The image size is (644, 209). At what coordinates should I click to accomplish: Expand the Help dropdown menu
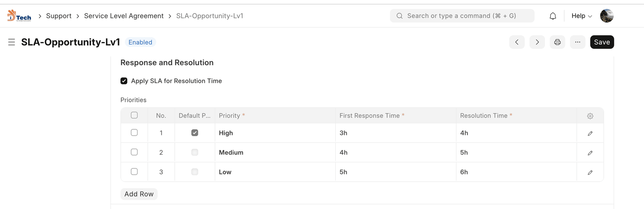pyautogui.click(x=582, y=16)
